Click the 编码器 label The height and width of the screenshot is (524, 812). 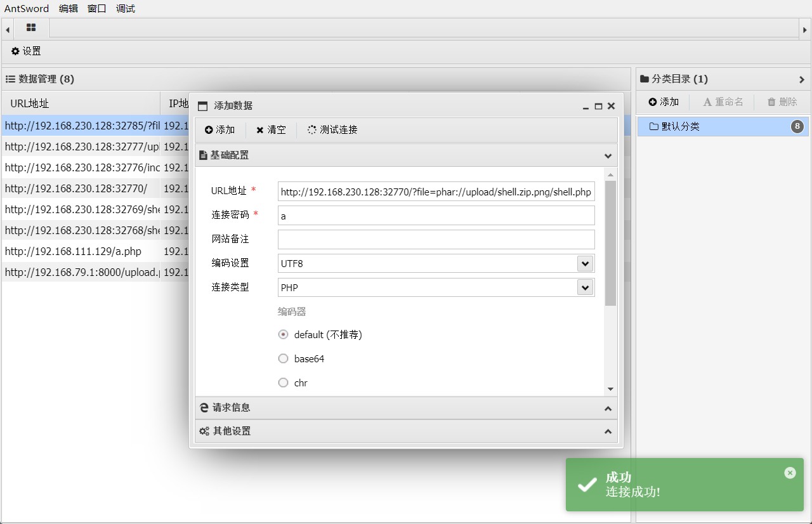pyautogui.click(x=292, y=311)
